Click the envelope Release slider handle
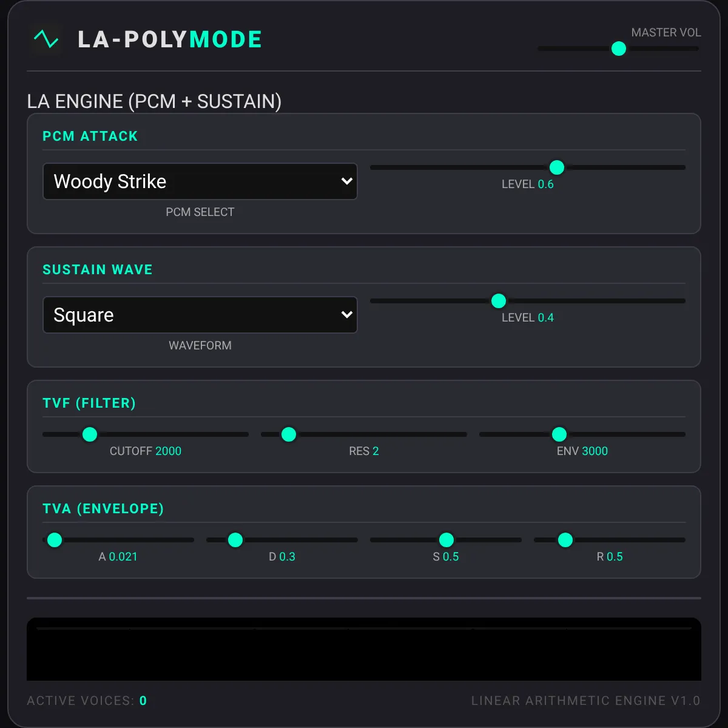The image size is (728, 728). pyautogui.click(x=565, y=540)
